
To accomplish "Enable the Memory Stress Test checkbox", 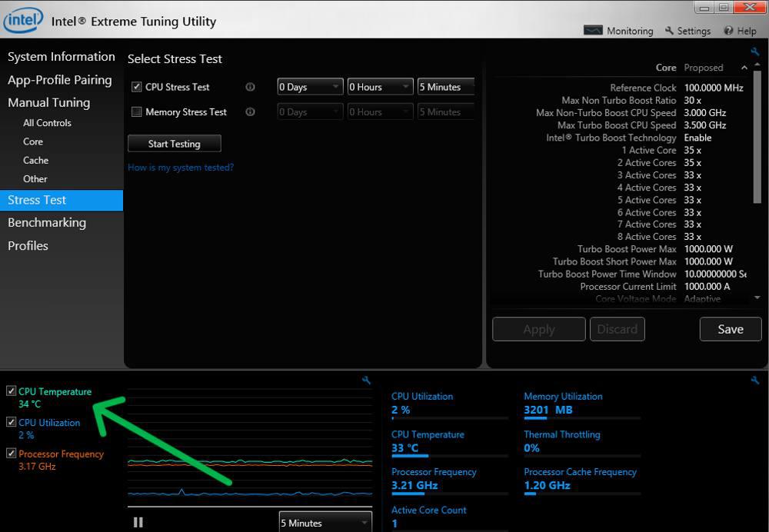I will (x=136, y=111).
